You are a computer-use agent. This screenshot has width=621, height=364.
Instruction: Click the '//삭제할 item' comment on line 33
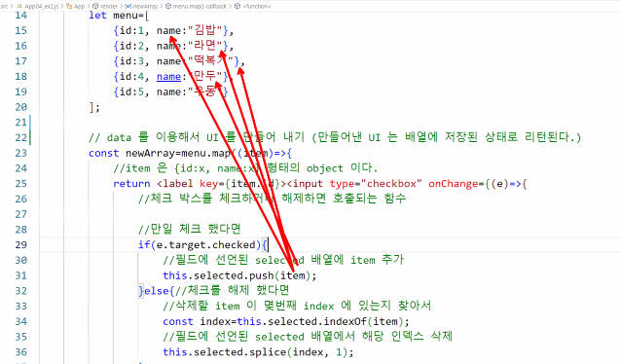(201, 306)
